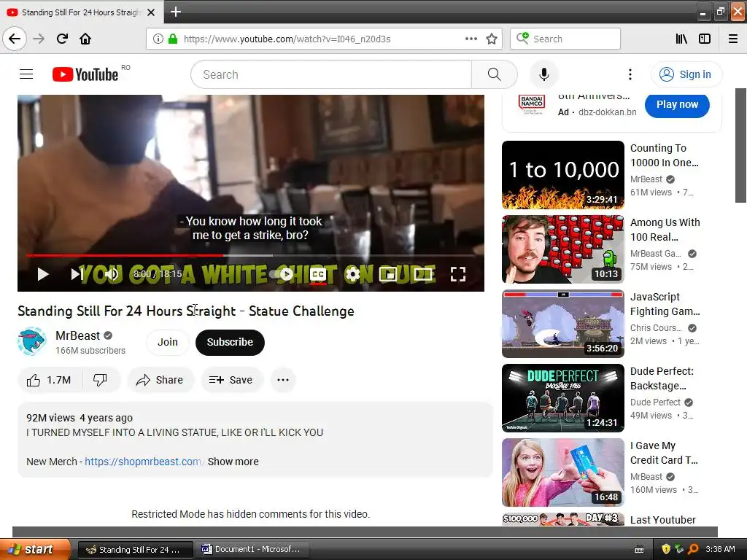This screenshot has height=560, width=747.
Task: Click the green padlock security icon
Action: point(173,39)
